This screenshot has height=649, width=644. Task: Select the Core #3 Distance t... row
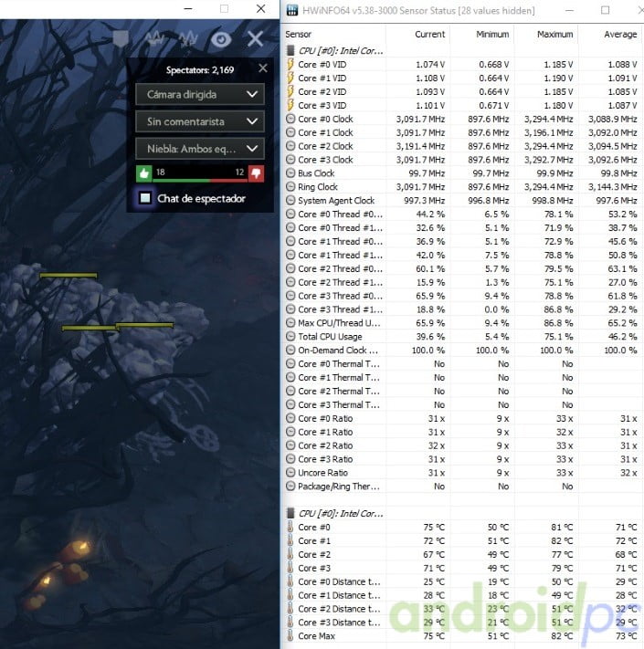point(462,623)
